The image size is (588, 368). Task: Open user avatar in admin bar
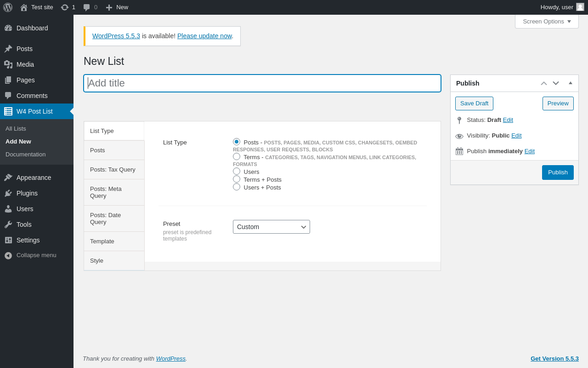(580, 7)
